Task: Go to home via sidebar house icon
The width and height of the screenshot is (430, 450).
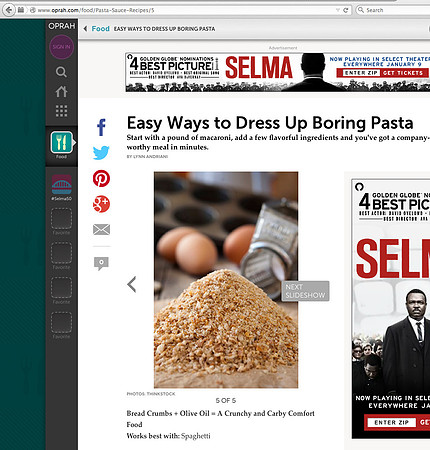Action: pos(61,91)
